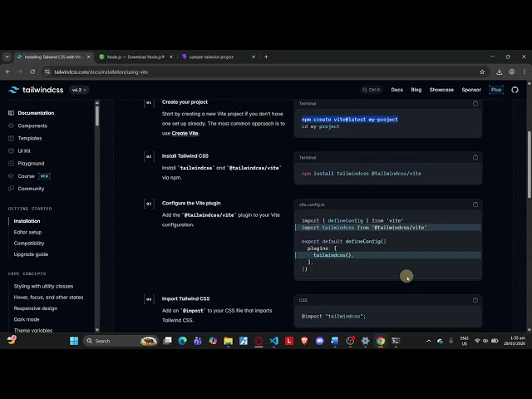
Task: Bookmark this page with the star icon
Action: click(x=482, y=72)
